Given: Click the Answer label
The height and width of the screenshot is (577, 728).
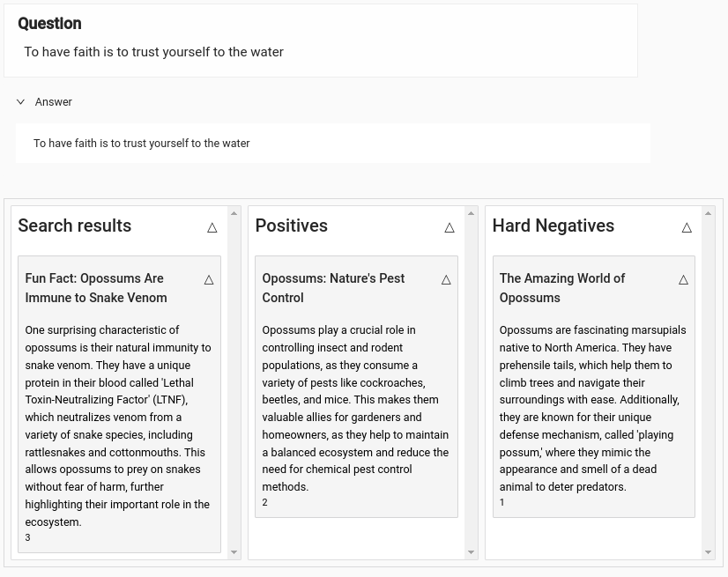Looking at the screenshot, I should pyautogui.click(x=54, y=102).
